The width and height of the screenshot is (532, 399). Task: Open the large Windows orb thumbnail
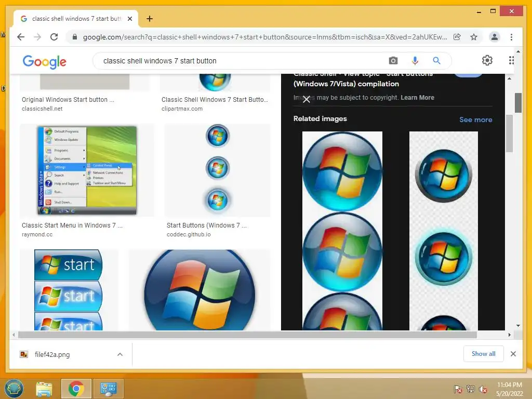point(199,290)
